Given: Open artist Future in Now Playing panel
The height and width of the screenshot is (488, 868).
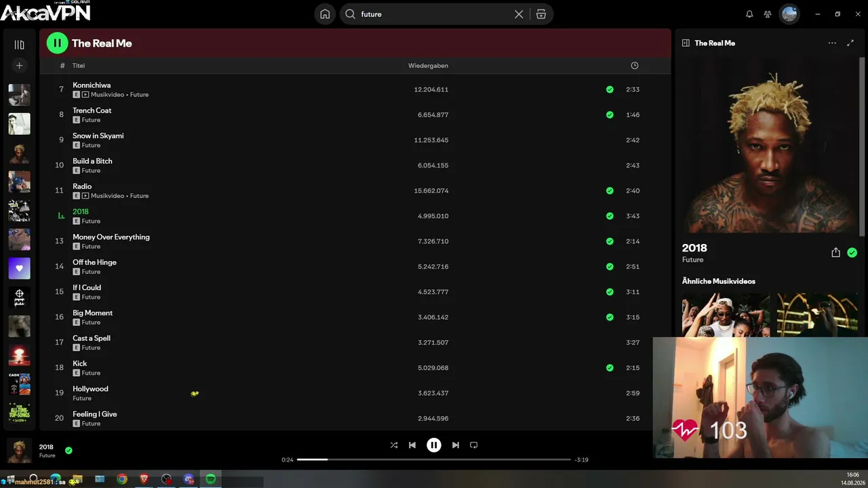Looking at the screenshot, I should coord(692,260).
